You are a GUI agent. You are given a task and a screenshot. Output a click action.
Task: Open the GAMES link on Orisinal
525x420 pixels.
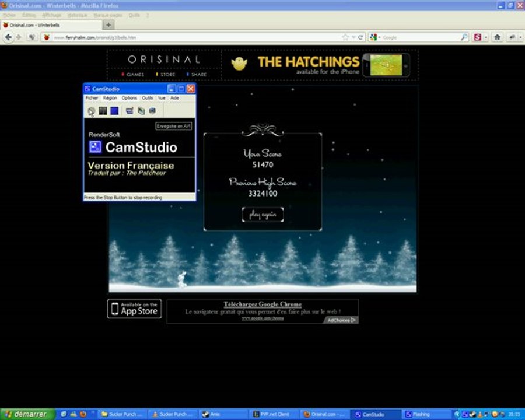[x=132, y=74]
